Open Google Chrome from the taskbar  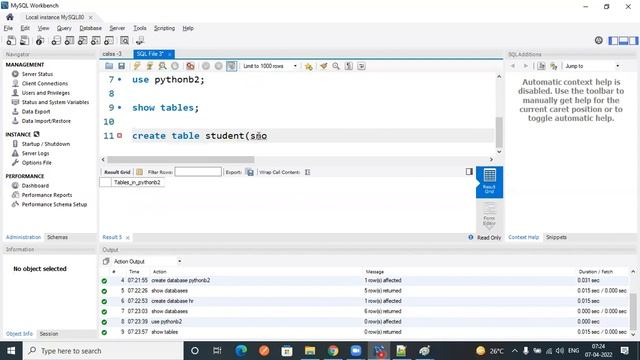click(333, 351)
